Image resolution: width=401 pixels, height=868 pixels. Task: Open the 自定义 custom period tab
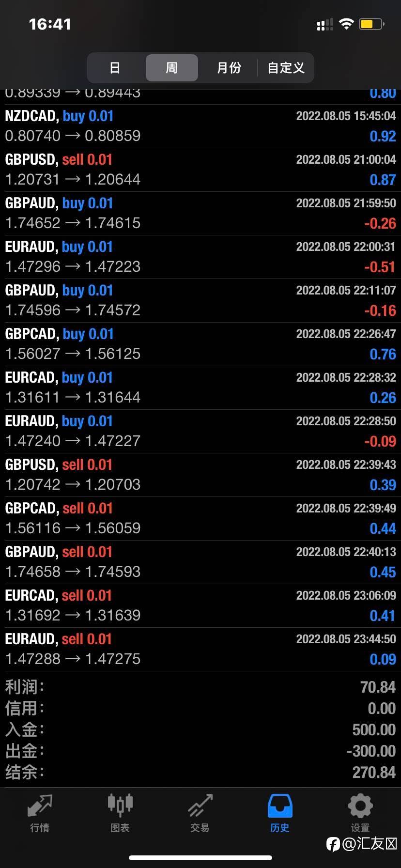(x=286, y=68)
